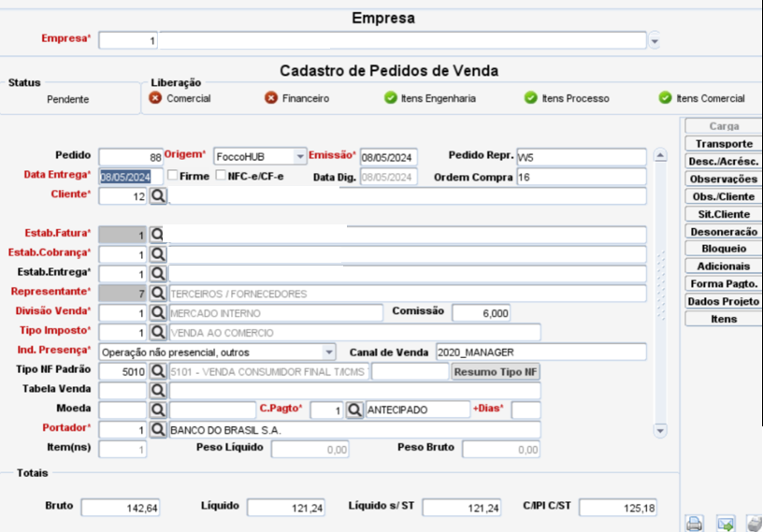
Task: Open the Transporte section
Action: (724, 144)
